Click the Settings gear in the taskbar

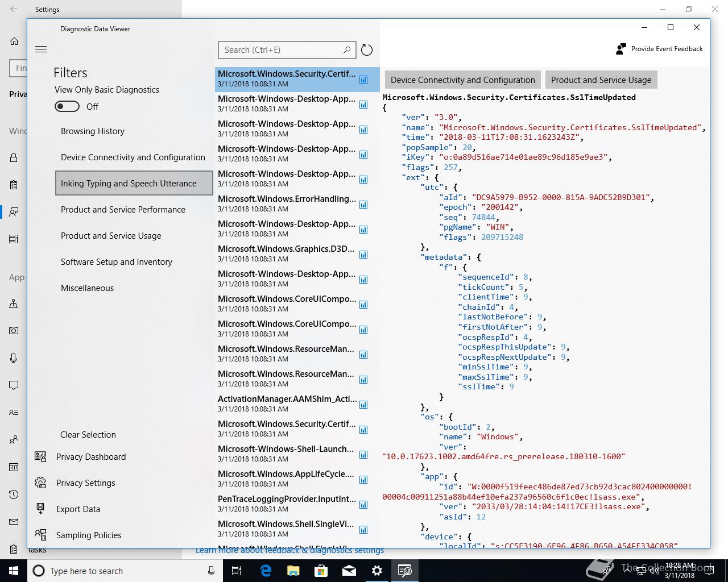377,571
